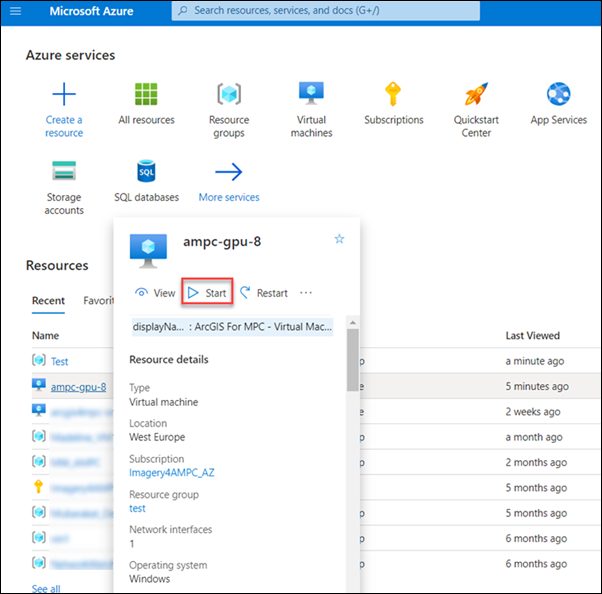Viewport: 602px width, 594px height.
Task: Click the resource group icon in last '6 months ago' row
Action: tap(39, 563)
